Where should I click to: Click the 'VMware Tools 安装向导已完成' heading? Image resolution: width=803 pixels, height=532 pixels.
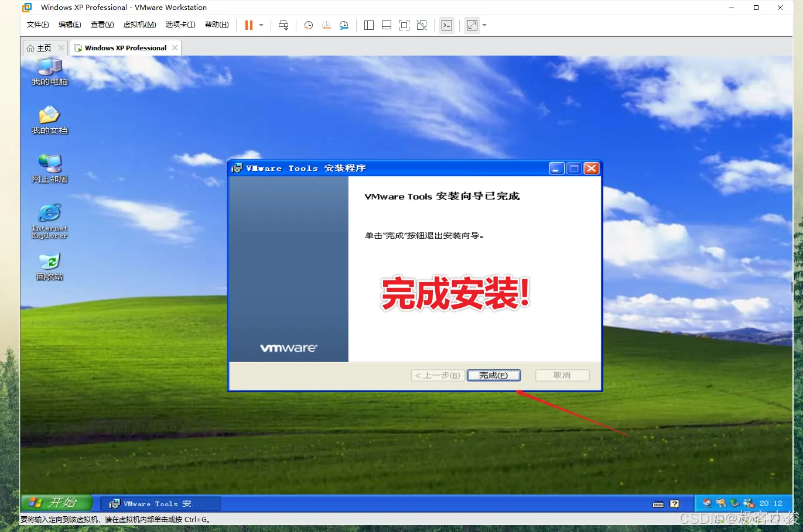(442, 197)
